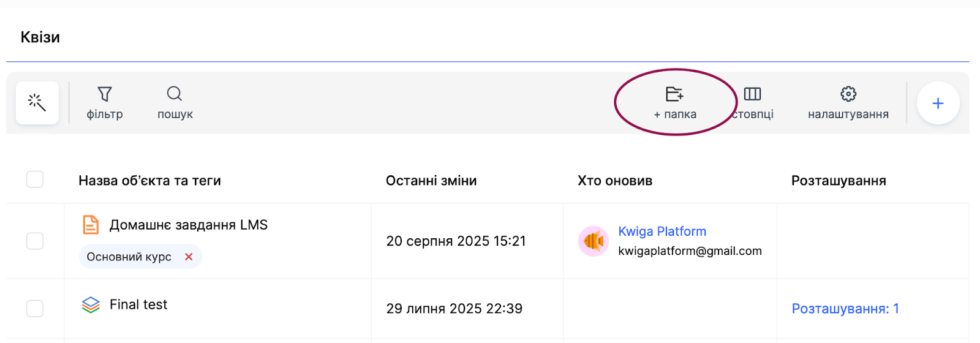Open the gear settings (налаштування)

(x=848, y=102)
